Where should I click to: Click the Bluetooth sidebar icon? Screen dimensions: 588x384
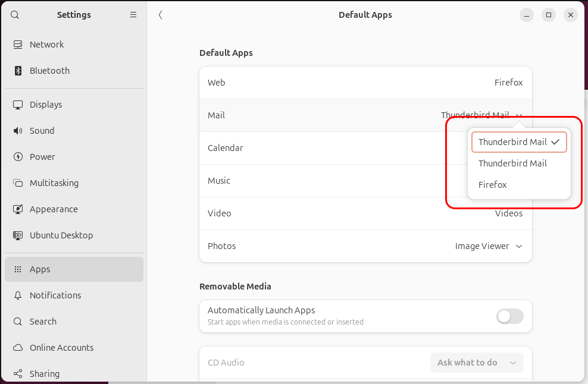18,71
